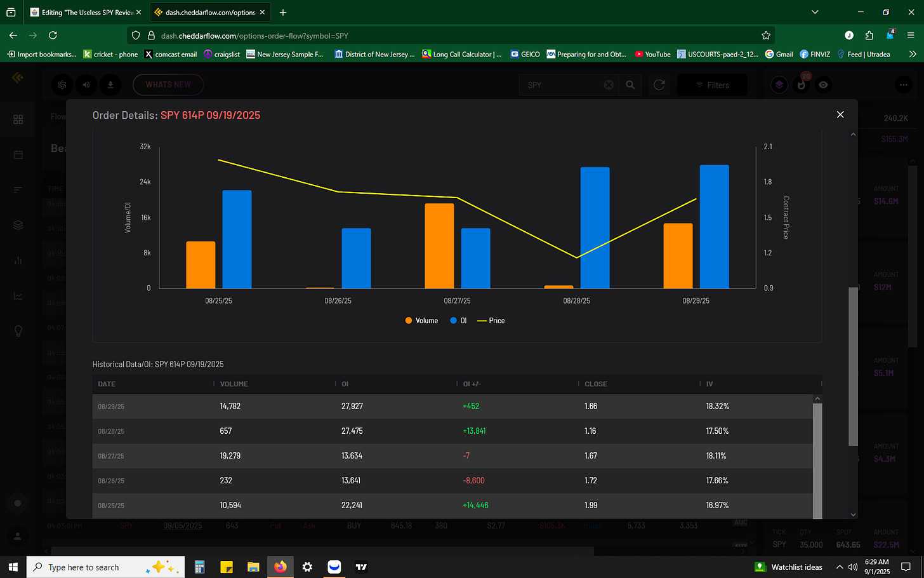Open a new browser tab

coord(283,12)
